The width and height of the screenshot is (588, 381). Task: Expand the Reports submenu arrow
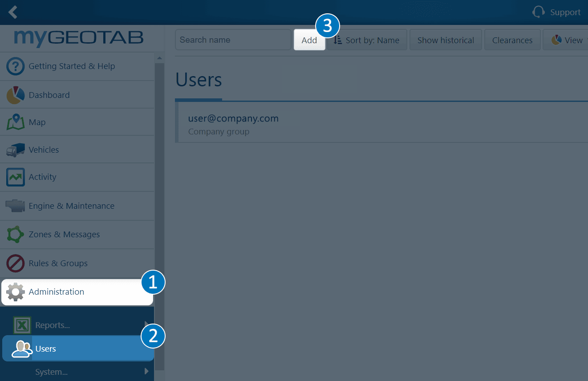pyautogui.click(x=146, y=324)
